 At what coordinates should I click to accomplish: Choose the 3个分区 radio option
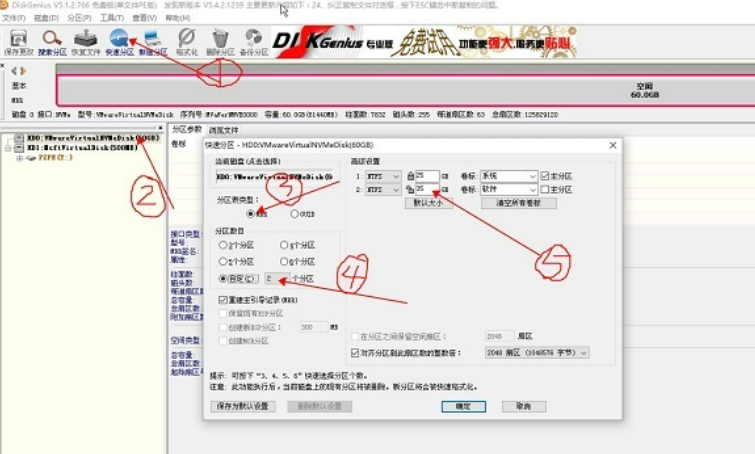coord(223,245)
